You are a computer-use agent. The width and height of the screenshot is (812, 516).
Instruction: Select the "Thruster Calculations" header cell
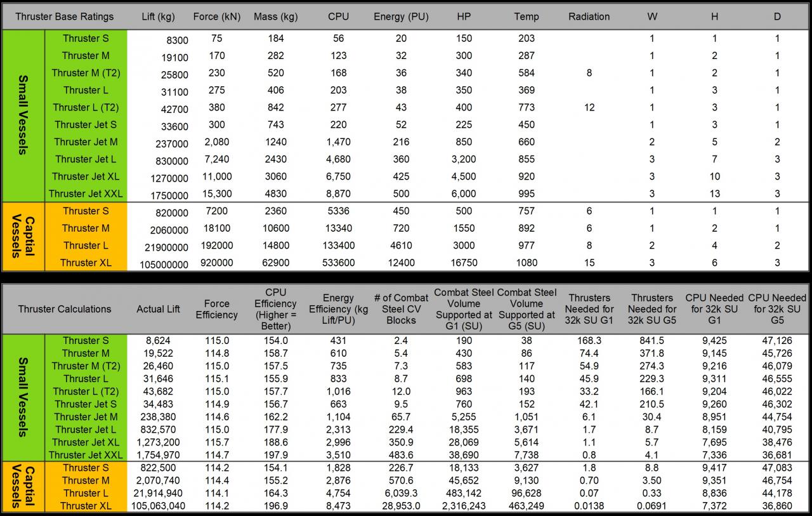(x=65, y=309)
